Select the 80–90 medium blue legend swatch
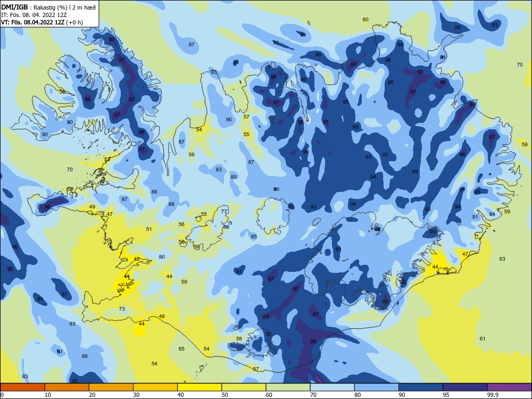This screenshot has height=399, width=532. (x=377, y=387)
